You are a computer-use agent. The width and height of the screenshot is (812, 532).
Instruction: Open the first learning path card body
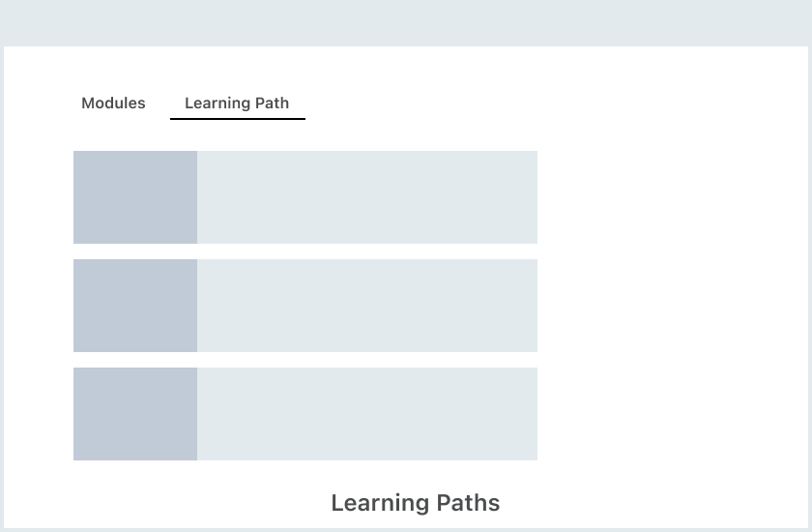click(x=367, y=197)
